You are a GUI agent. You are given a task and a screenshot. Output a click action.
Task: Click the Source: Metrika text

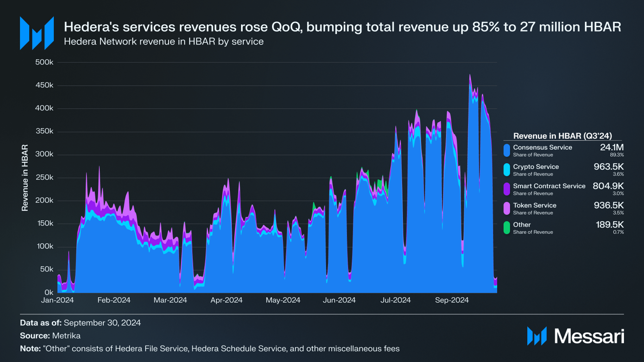tap(50, 336)
